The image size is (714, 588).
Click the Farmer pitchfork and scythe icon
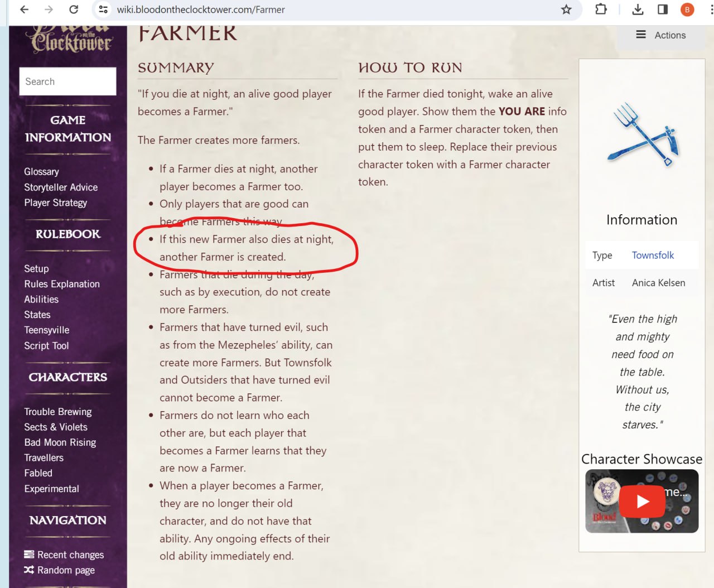(643, 134)
